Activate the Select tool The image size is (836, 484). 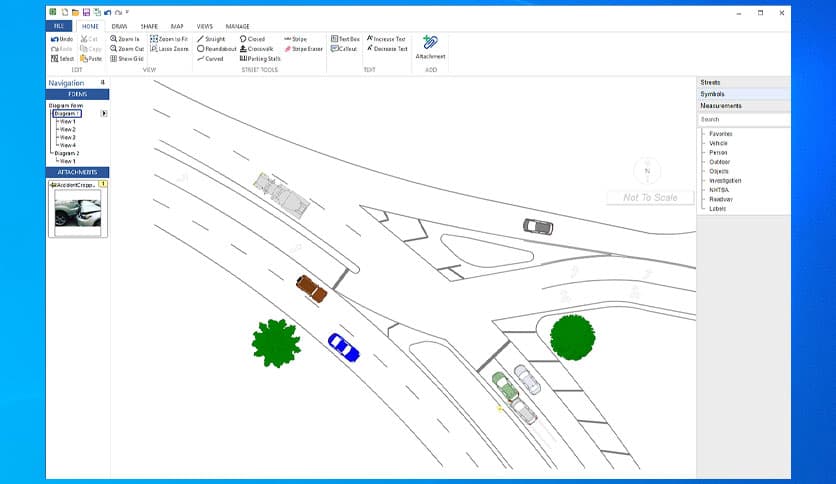click(x=62, y=59)
